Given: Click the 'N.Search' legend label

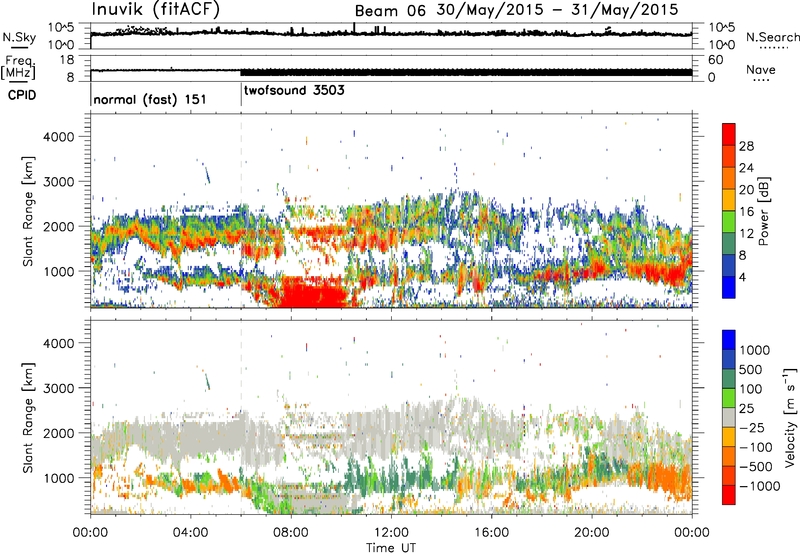Looking at the screenshot, I should point(773,37).
